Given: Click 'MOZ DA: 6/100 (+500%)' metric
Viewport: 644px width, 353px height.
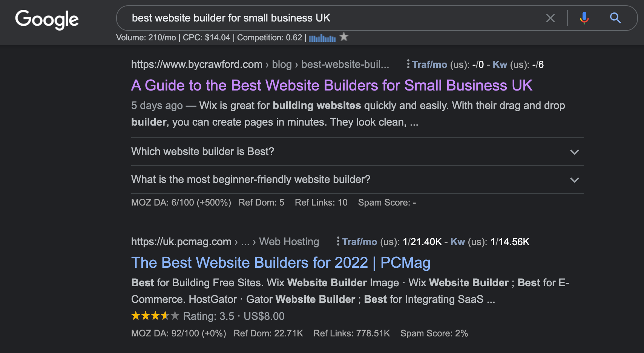Looking at the screenshot, I should (x=181, y=203).
